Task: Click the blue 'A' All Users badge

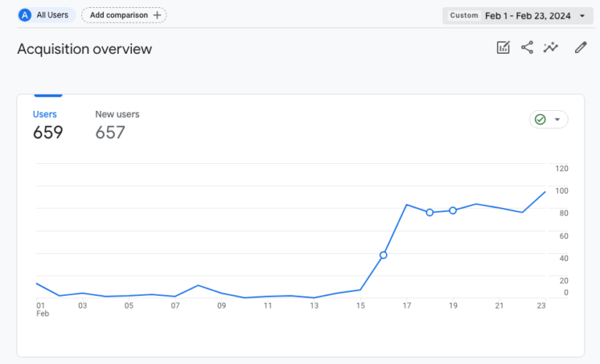Action: (25, 16)
